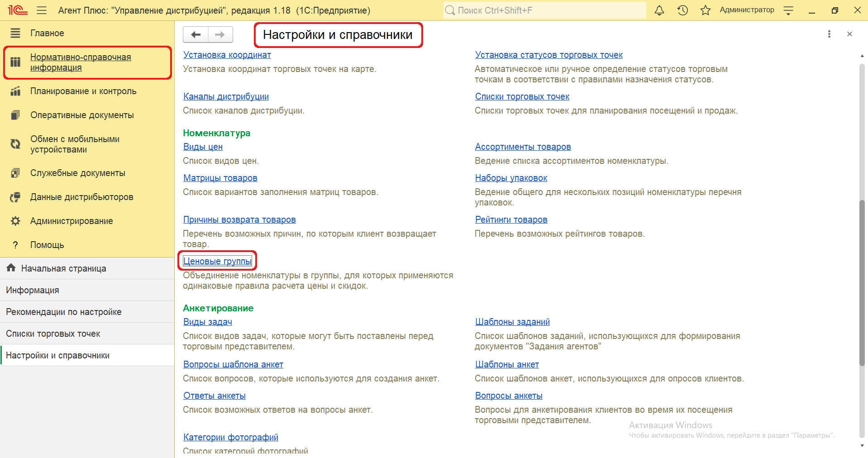Click the Анкетирование section heading

218,308
